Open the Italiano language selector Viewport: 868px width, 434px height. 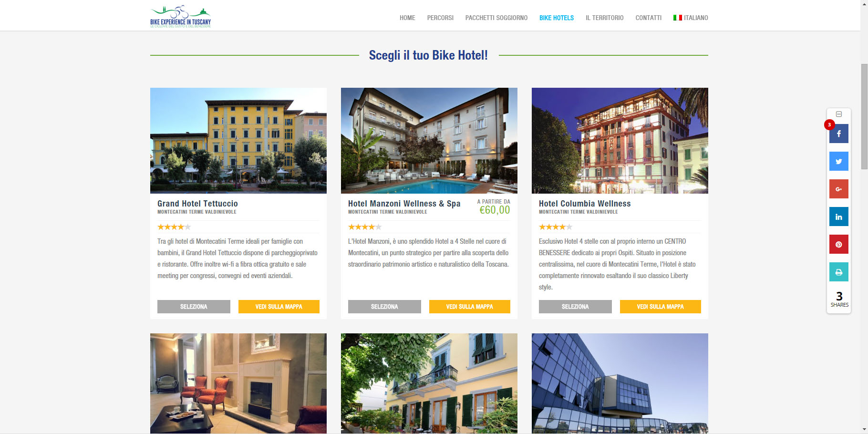point(691,18)
